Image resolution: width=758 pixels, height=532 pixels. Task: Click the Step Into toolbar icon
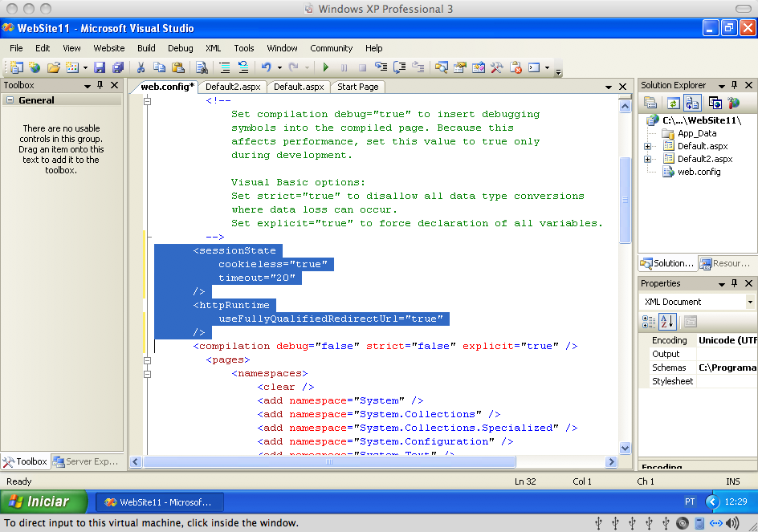381,67
